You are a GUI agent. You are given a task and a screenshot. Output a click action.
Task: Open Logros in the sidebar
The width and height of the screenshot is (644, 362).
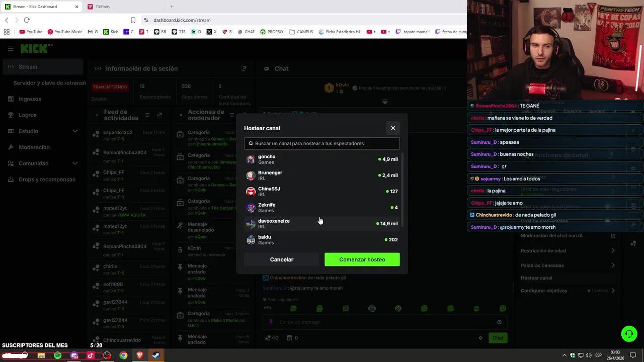(43, 115)
